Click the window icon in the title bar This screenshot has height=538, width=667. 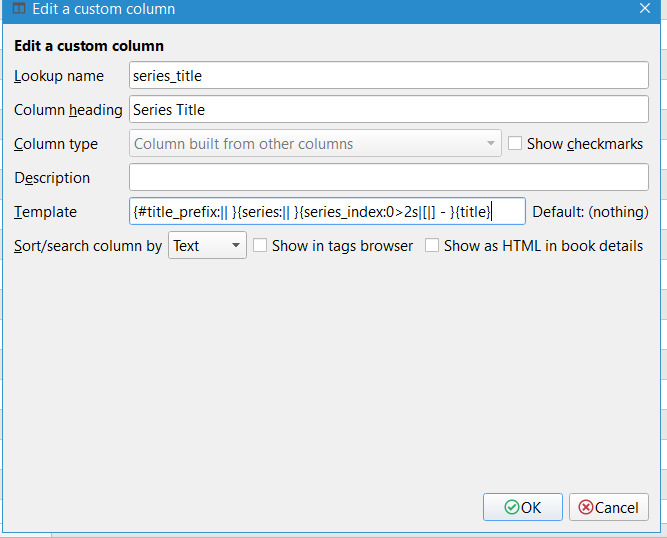(x=19, y=9)
